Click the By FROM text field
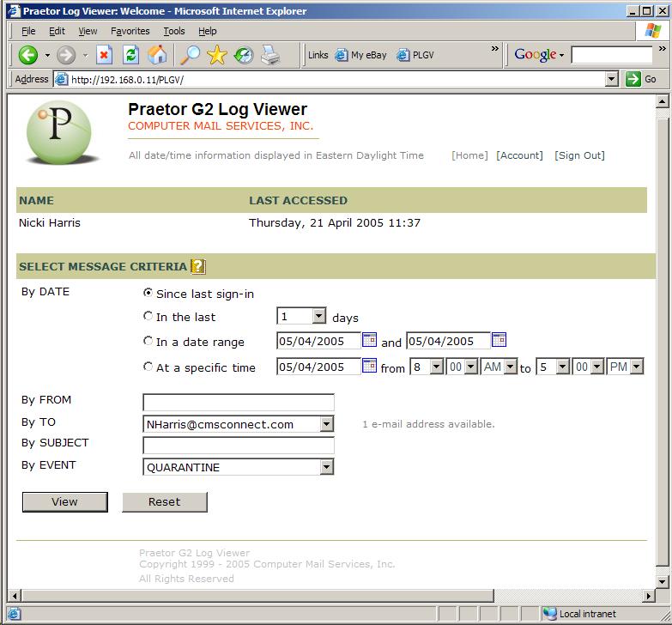The width and height of the screenshot is (672, 625). [239, 403]
